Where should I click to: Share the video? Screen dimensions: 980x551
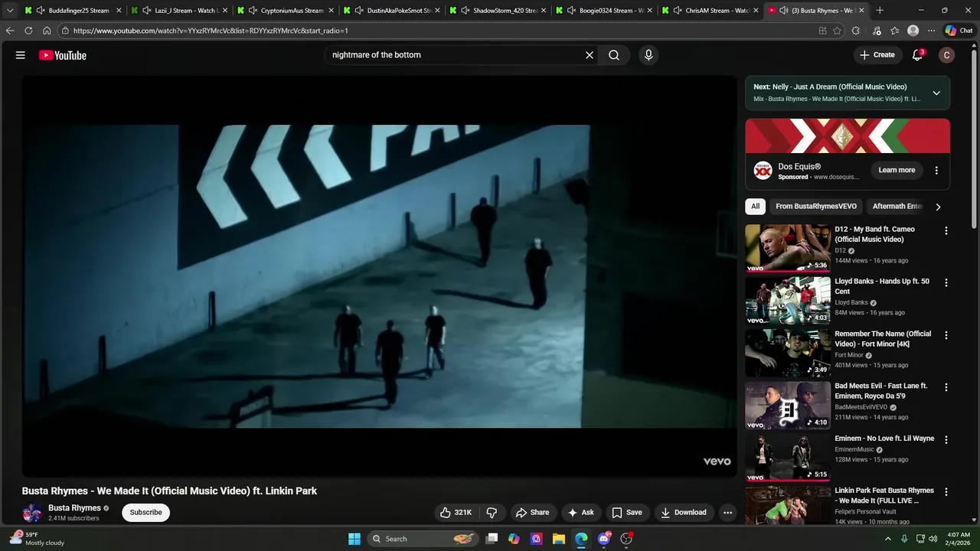point(532,513)
